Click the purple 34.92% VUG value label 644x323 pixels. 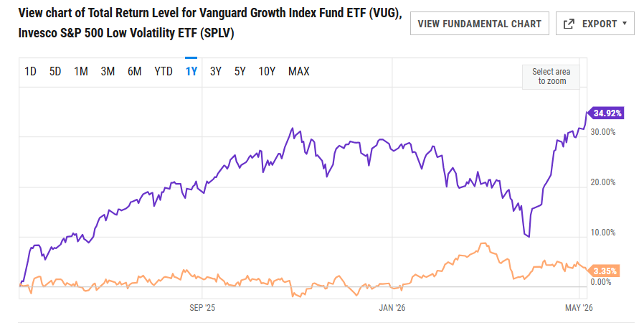(x=606, y=113)
